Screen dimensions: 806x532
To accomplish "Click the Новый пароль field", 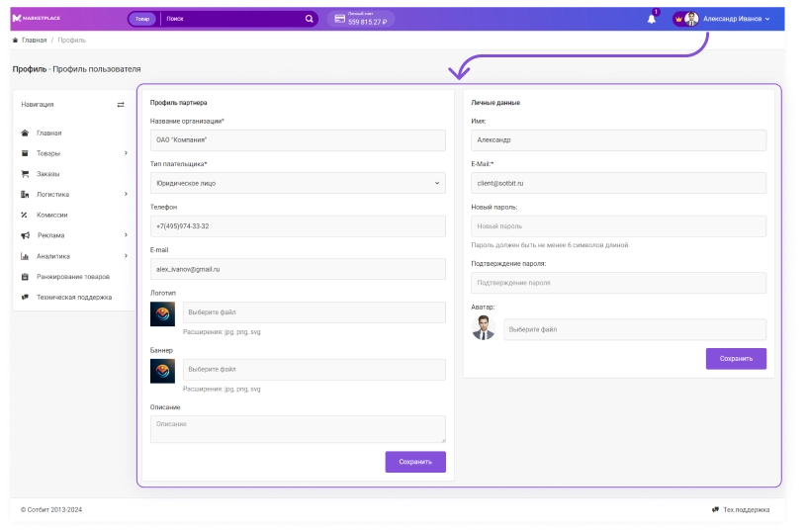I will click(618, 226).
